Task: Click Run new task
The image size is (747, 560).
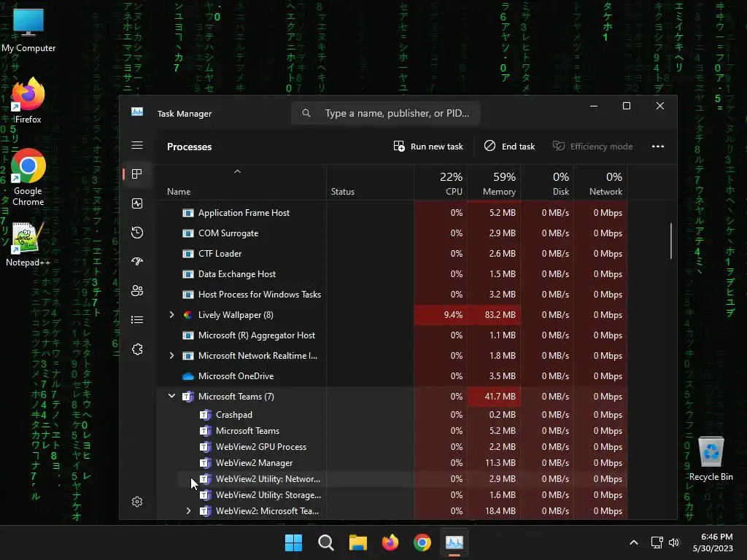Action: 428,146
